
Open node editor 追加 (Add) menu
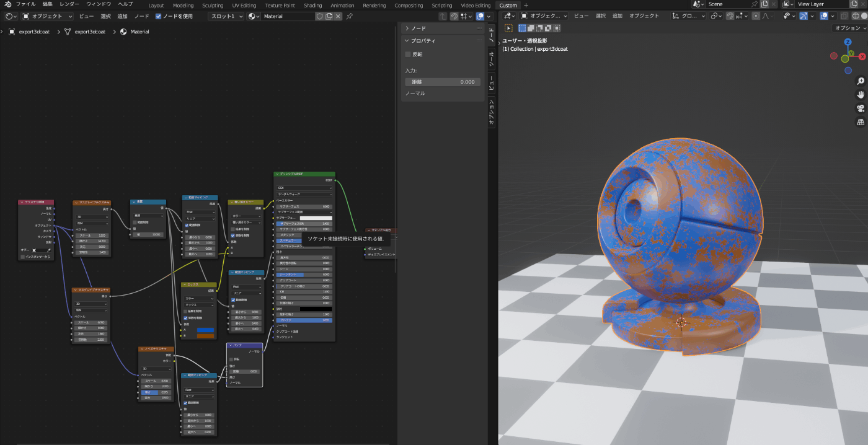click(x=123, y=16)
